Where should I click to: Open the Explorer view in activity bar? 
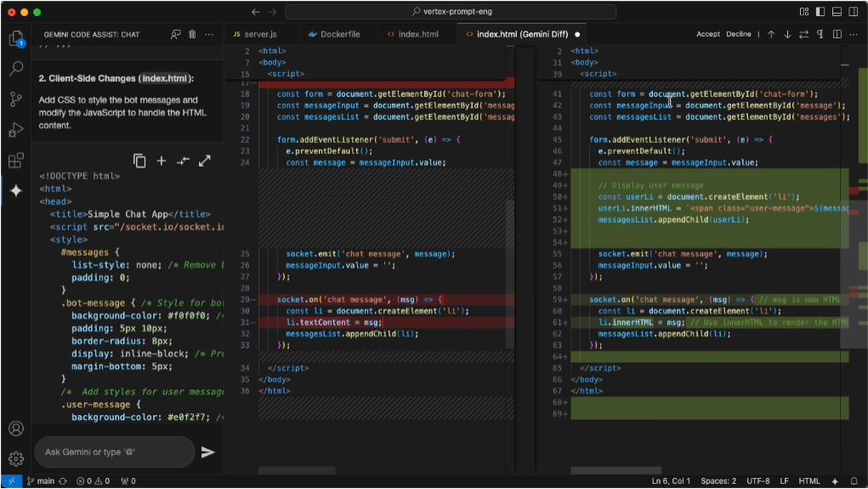coord(15,39)
